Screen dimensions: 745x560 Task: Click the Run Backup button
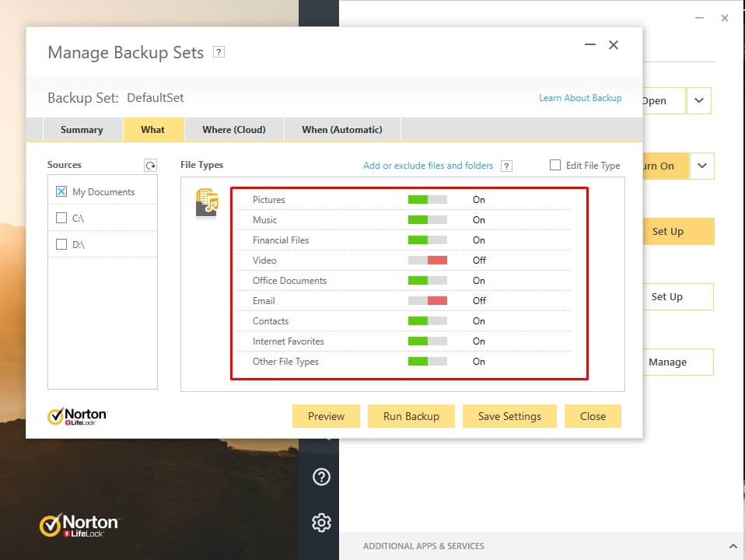pos(411,416)
